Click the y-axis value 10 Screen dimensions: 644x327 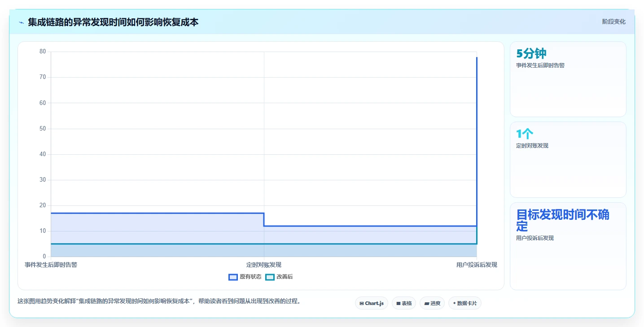pyautogui.click(x=43, y=231)
